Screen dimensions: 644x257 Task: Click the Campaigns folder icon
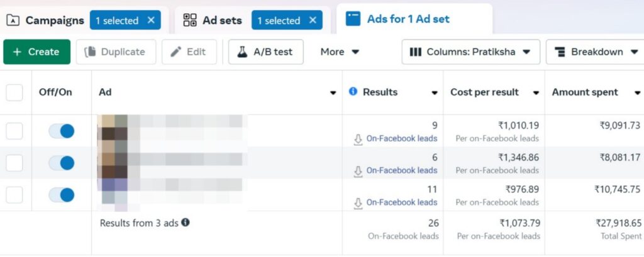tap(13, 20)
